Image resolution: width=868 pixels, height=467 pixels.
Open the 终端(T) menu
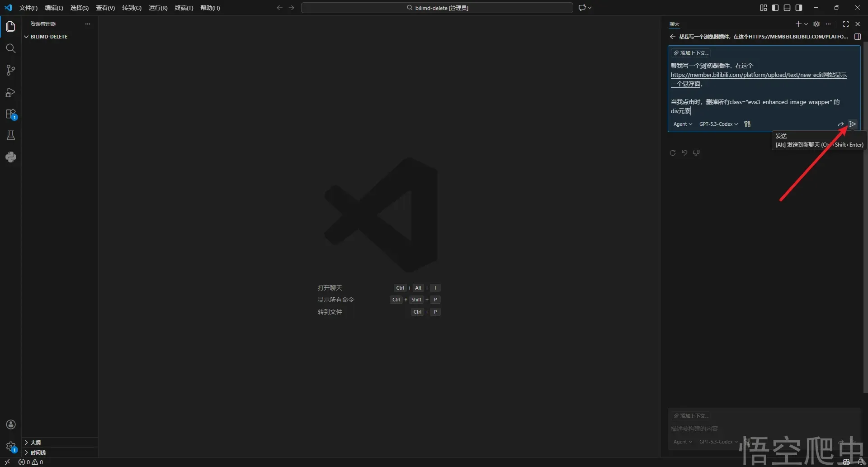click(x=184, y=8)
